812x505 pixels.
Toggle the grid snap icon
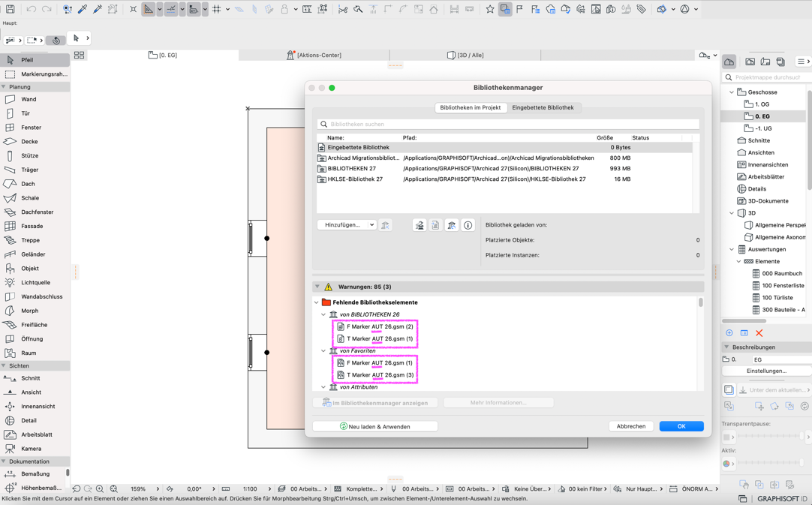tap(216, 9)
